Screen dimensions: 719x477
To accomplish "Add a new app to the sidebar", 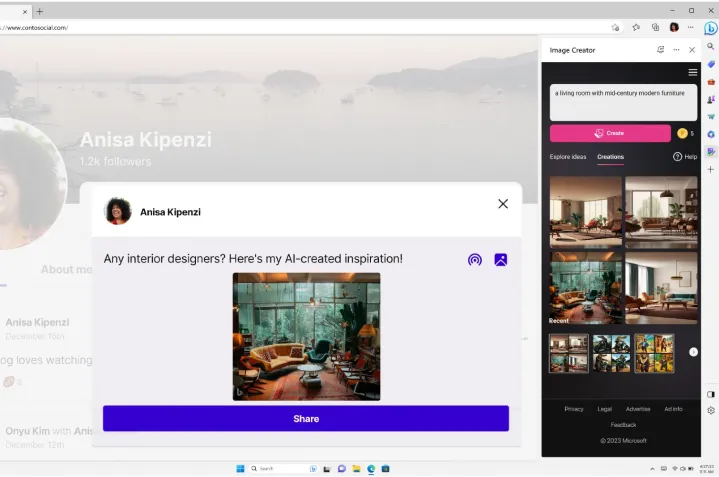I will tap(710, 169).
